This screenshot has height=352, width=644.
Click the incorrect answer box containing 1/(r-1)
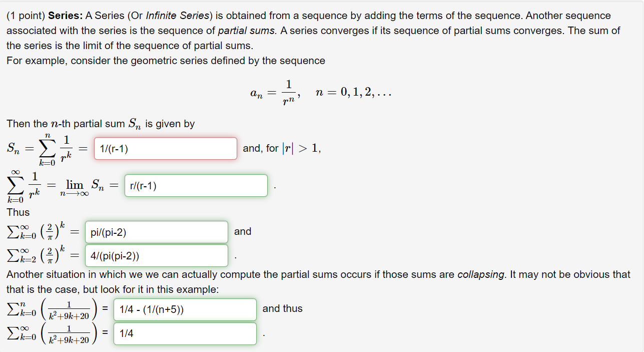(165, 148)
